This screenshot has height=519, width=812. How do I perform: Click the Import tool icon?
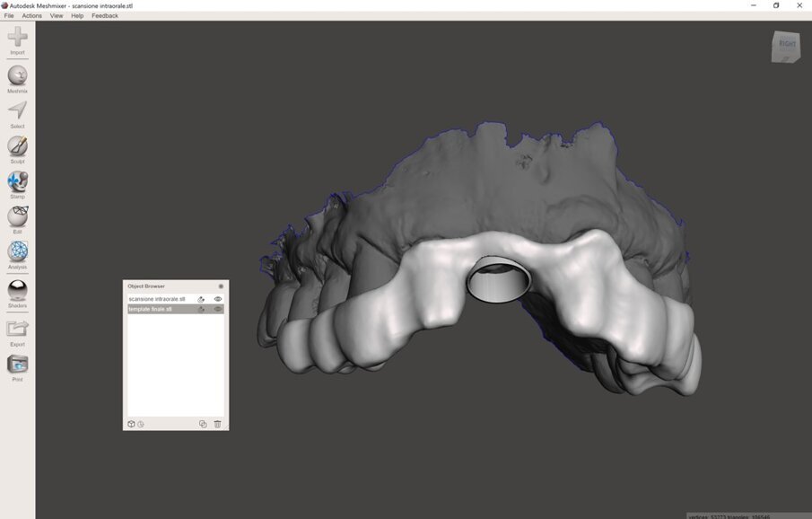pos(17,38)
